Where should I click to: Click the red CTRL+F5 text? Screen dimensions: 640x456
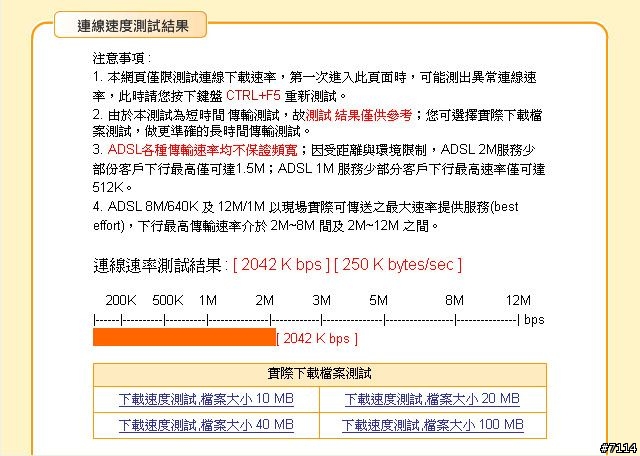coord(253,96)
